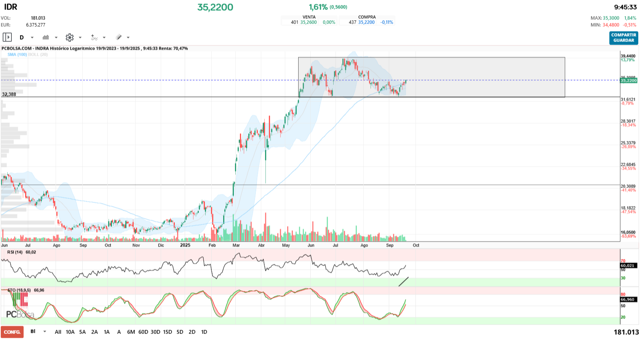Click the area chart type icon
Image resolution: width=644 pixels, height=340 pixels.
pyautogui.click(x=46, y=37)
